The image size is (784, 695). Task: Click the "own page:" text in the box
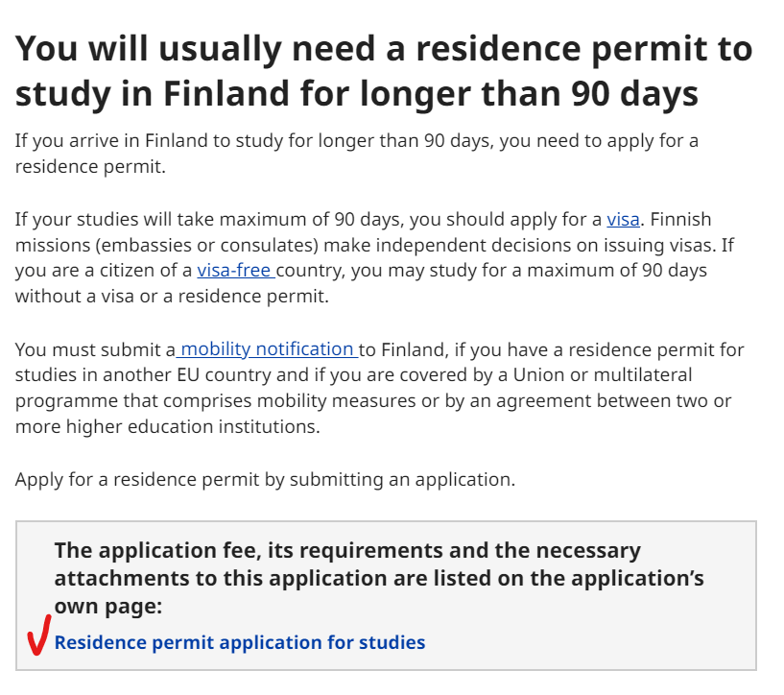[108, 607]
